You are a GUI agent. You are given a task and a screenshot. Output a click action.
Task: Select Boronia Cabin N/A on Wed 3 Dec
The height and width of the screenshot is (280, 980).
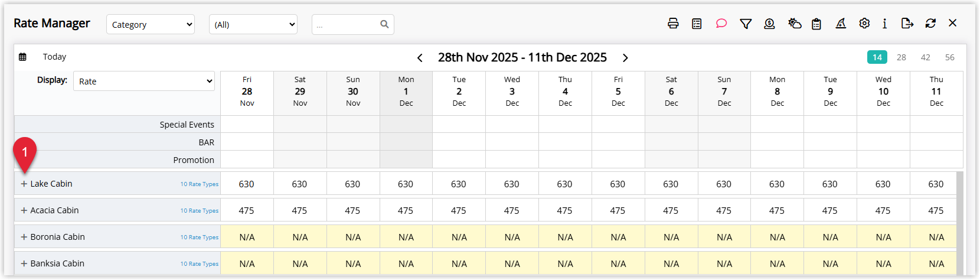pos(512,237)
